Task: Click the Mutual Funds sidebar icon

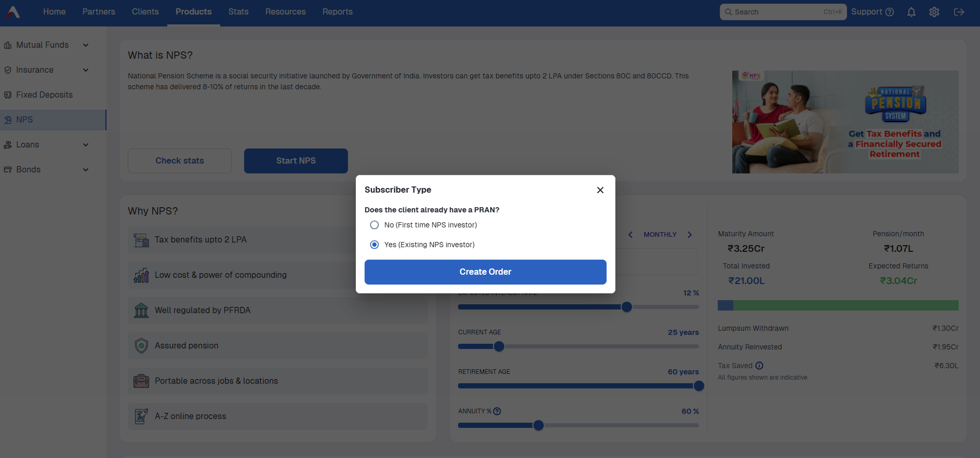Action: click(x=8, y=45)
